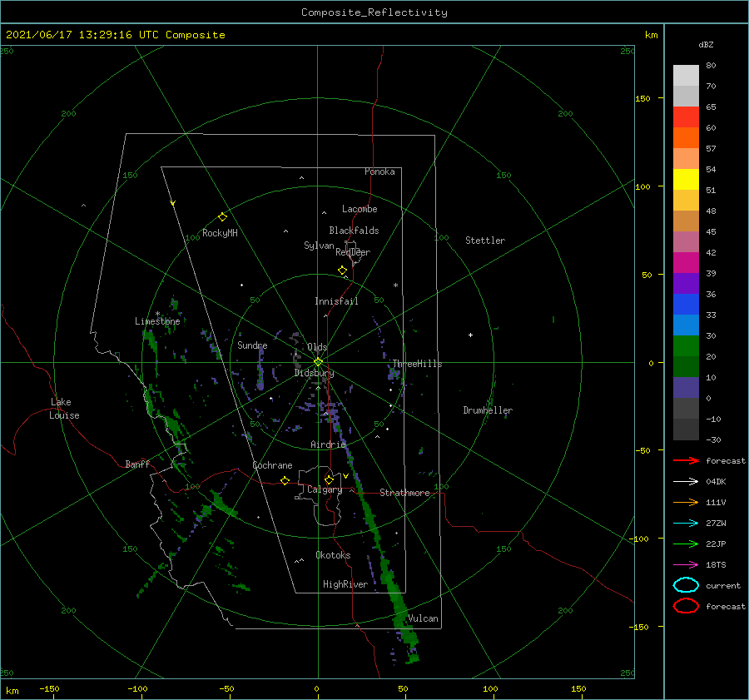Click the -150 label on bottom axis
Screen dimensions: 749x700
(49, 688)
